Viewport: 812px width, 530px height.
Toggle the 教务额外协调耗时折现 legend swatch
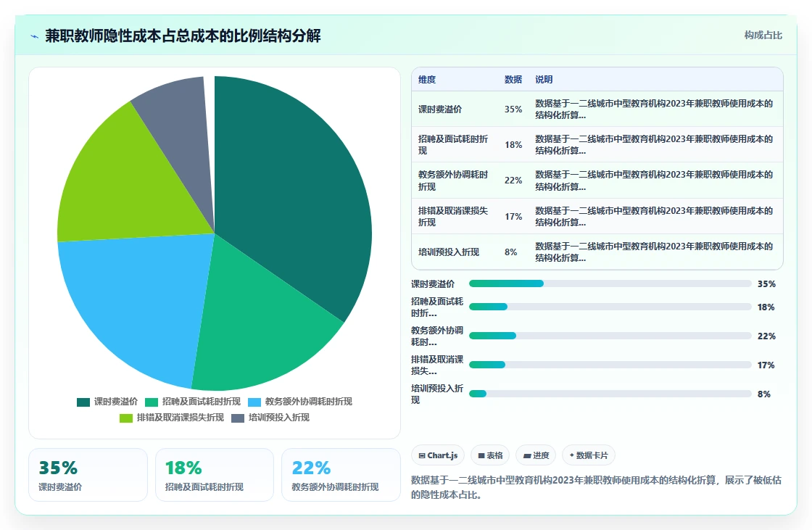[254, 402]
